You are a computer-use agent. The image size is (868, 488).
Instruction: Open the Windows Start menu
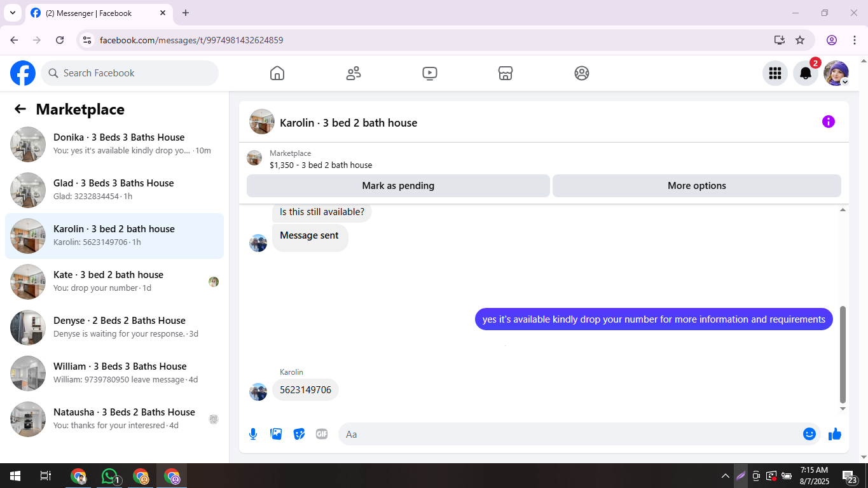point(15,475)
